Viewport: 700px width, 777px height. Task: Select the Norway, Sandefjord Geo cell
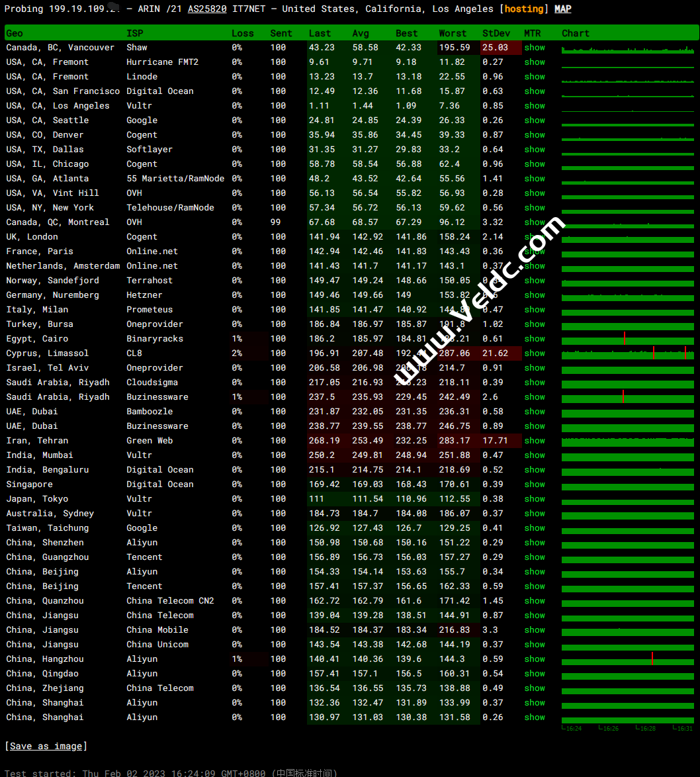pos(52,281)
